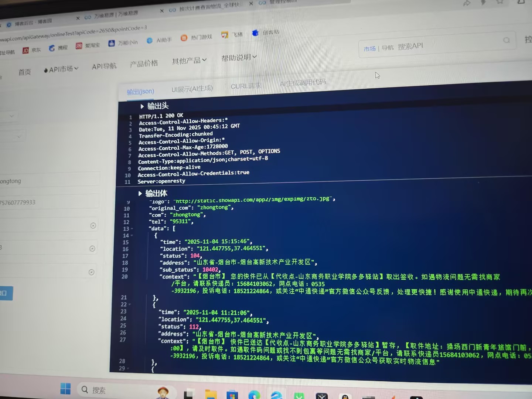Open the 爱淘宝 bookmark
Viewport: 532px width, 399px height.
click(88, 45)
